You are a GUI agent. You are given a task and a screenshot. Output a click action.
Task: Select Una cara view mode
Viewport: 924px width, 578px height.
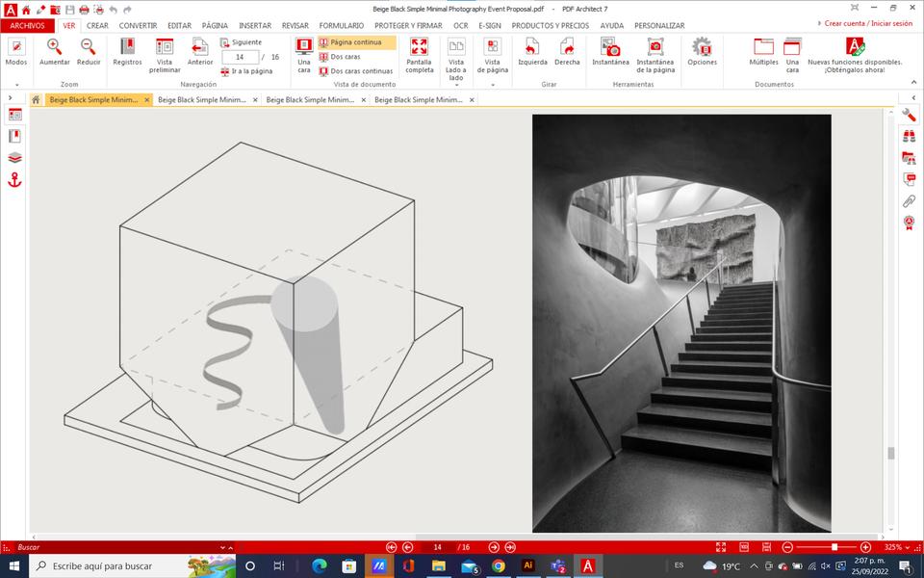(304, 56)
